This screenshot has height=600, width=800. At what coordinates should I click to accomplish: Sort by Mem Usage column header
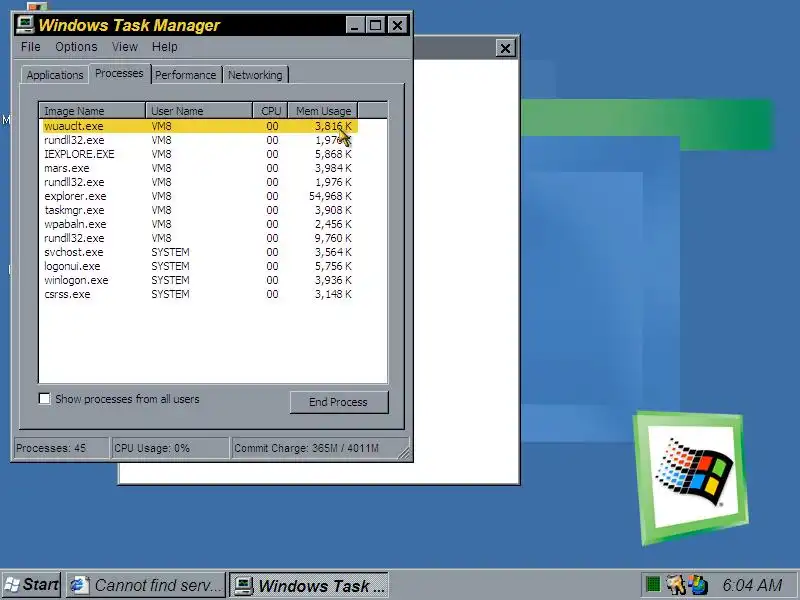pos(323,111)
